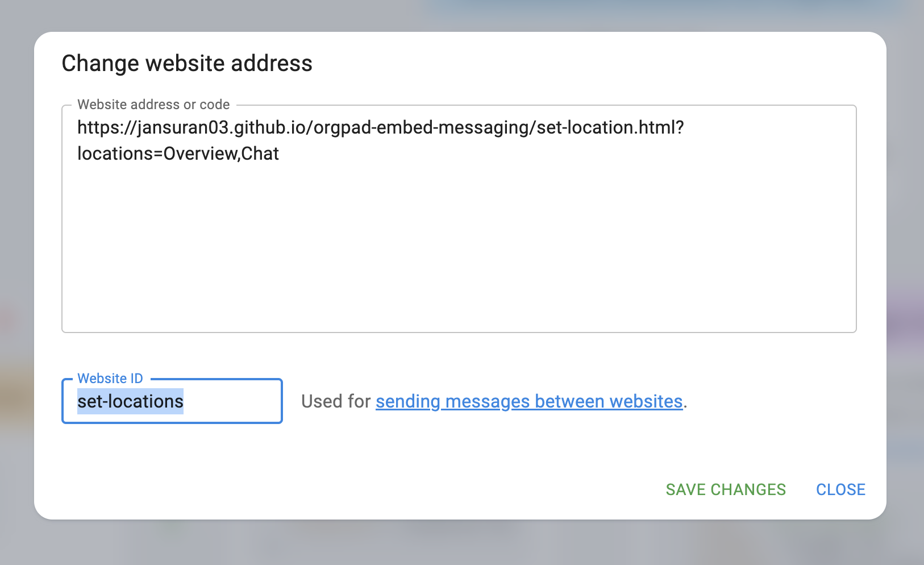Click the word Chat in the URL
The width and height of the screenshot is (924, 565).
click(260, 154)
